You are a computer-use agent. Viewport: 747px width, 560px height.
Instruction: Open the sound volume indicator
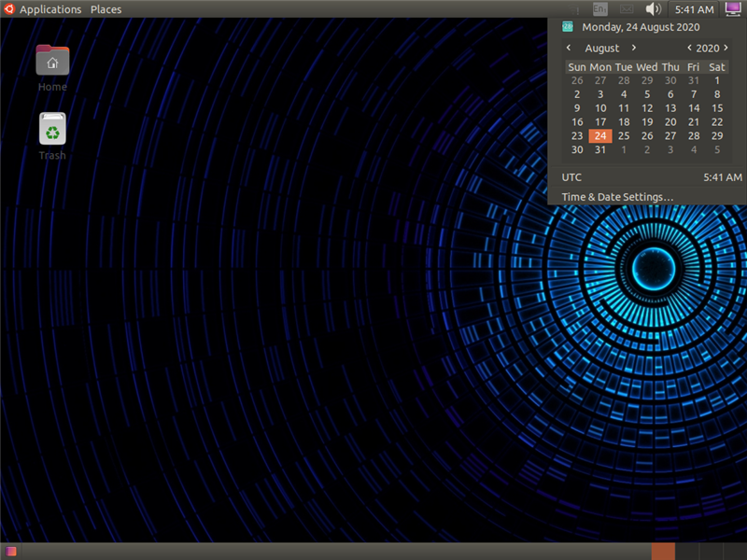click(x=653, y=9)
